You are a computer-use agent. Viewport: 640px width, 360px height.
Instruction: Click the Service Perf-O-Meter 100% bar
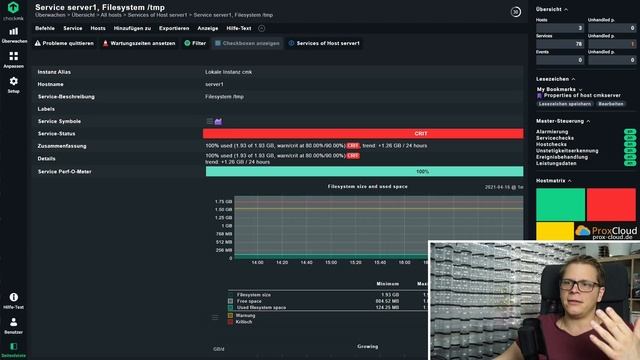pyautogui.click(x=364, y=171)
